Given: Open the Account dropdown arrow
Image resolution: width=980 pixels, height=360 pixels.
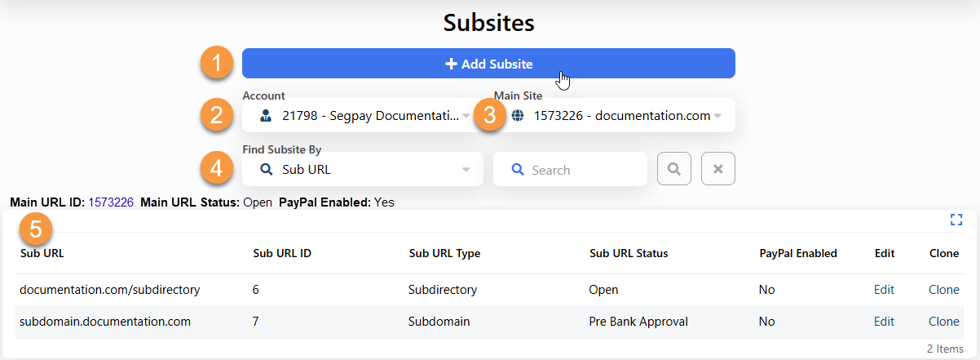Looking at the screenshot, I should point(466,116).
